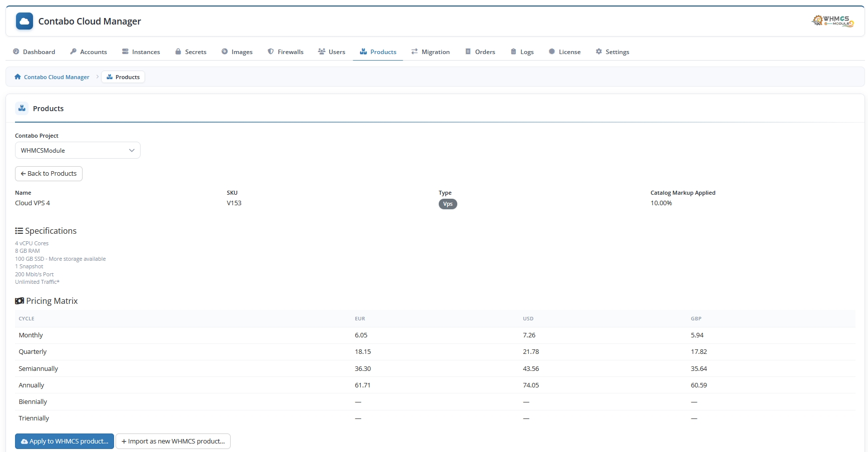Click the cloud icon on Apply button
The image size is (868, 452).
click(x=24, y=441)
